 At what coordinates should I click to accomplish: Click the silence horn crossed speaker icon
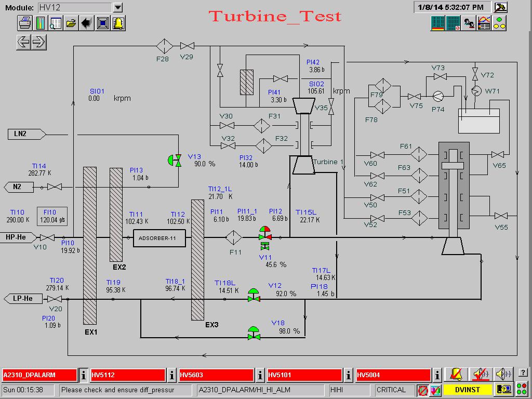(x=481, y=374)
